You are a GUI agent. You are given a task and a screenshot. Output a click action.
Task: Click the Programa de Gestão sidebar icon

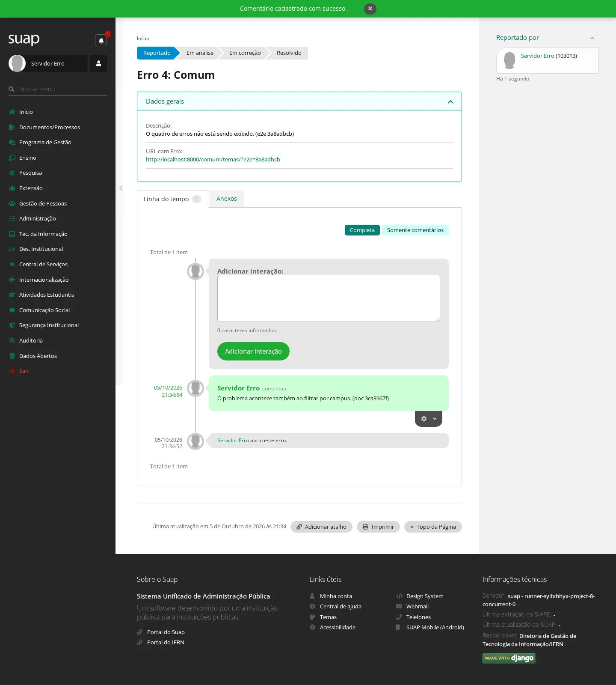click(12, 143)
